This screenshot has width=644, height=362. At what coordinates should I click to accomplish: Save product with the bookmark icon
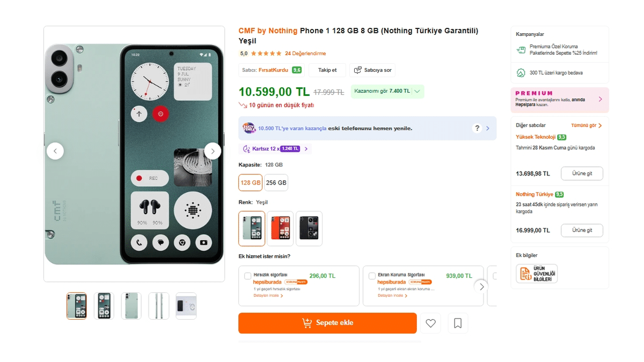[x=458, y=323]
